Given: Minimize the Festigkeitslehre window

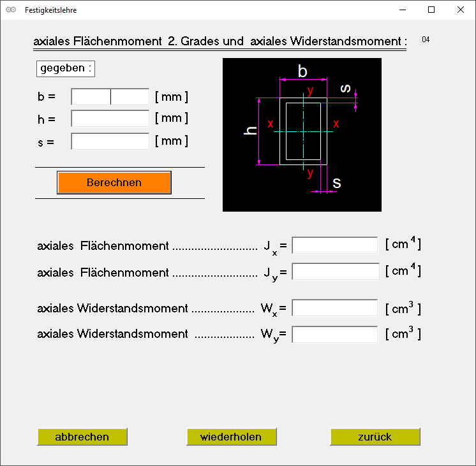Looking at the screenshot, I should click(x=403, y=10).
